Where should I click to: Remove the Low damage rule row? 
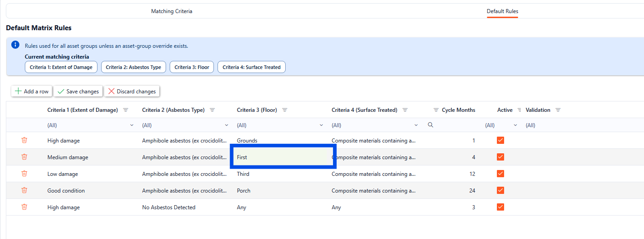[x=24, y=174]
